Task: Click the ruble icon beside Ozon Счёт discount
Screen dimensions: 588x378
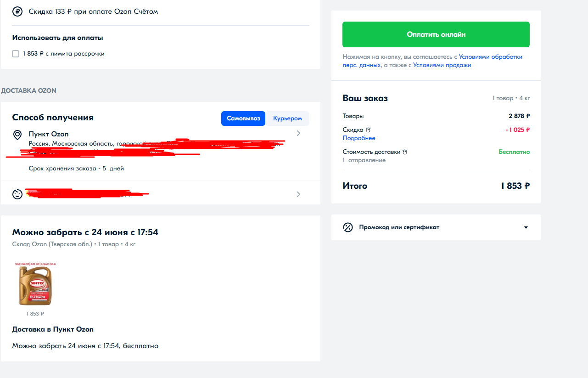Action: pos(17,11)
